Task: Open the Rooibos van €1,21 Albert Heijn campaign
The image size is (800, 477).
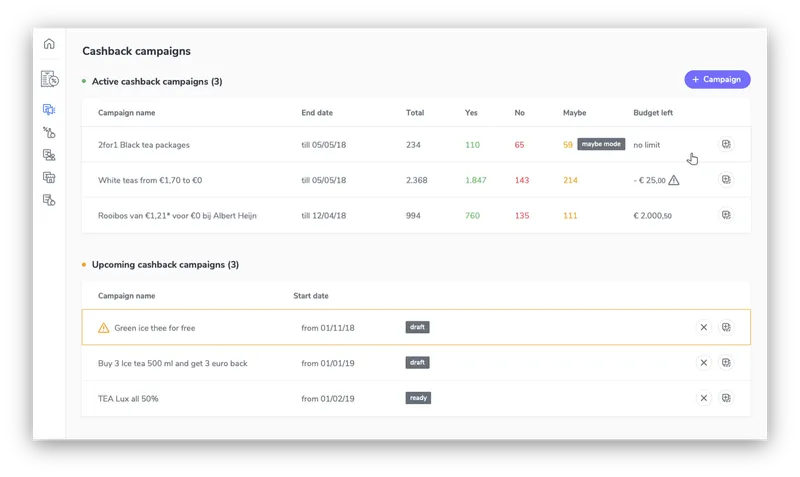Action: point(177,216)
